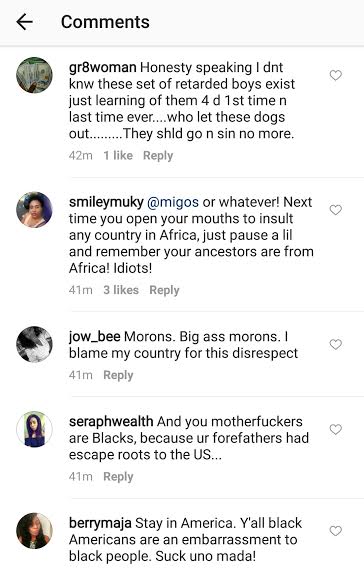364x571 pixels.
Task: Reply to jow_bee's comment
Action: pyautogui.click(x=118, y=375)
